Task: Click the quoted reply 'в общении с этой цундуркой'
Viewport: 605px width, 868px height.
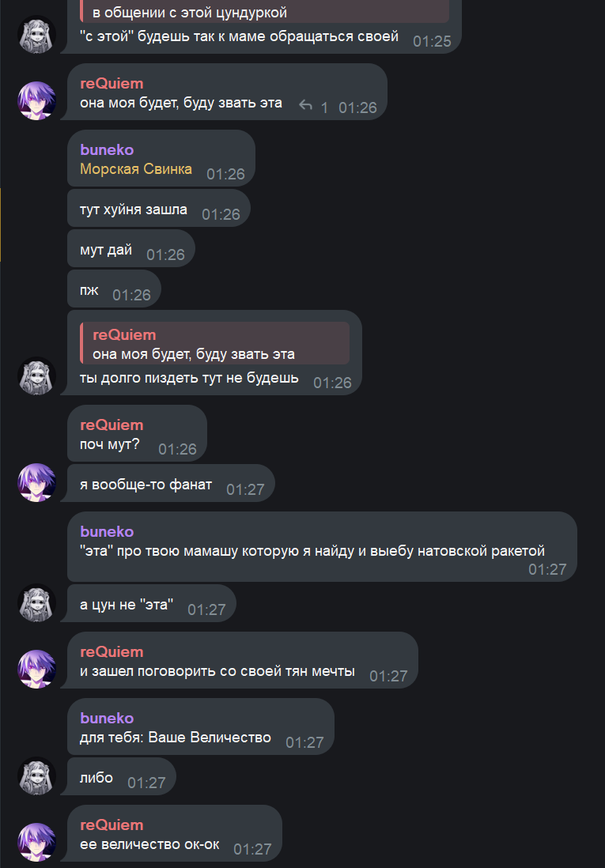Action: [x=264, y=11]
